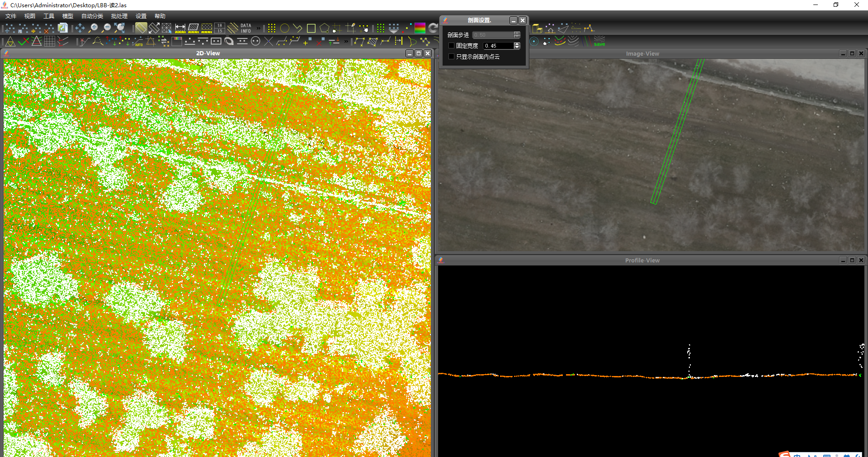This screenshot has height=457, width=868.
Task: Open the DATA INFO tool
Action: (x=245, y=29)
